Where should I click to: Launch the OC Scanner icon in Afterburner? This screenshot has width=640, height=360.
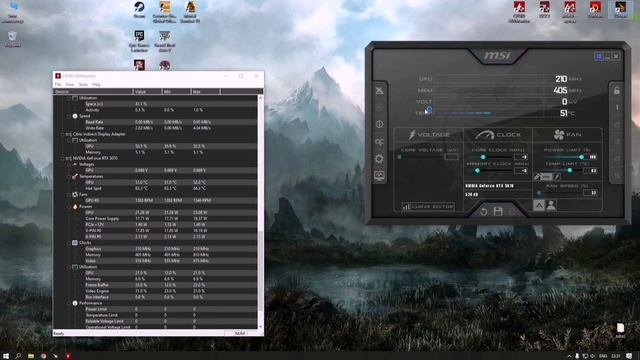[380, 142]
